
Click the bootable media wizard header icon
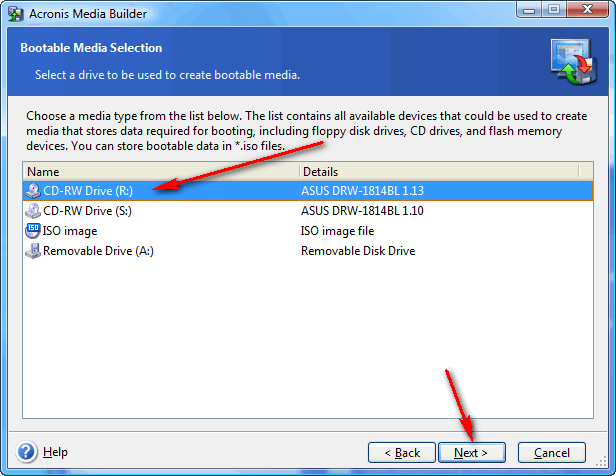pyautogui.click(x=573, y=62)
